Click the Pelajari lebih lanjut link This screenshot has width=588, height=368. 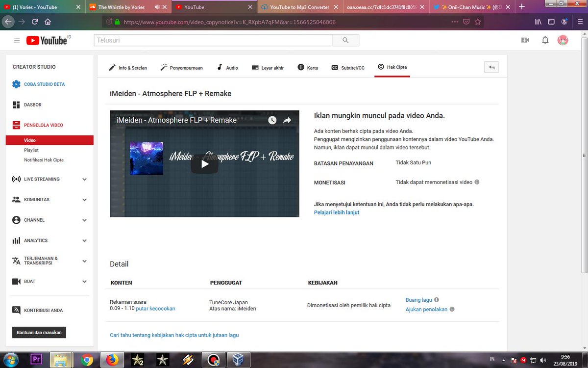pyautogui.click(x=337, y=212)
